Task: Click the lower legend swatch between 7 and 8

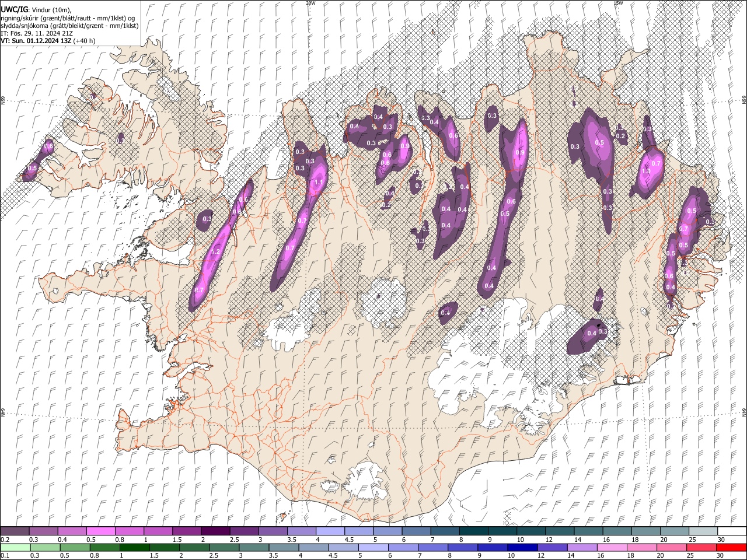Action: click(433, 547)
